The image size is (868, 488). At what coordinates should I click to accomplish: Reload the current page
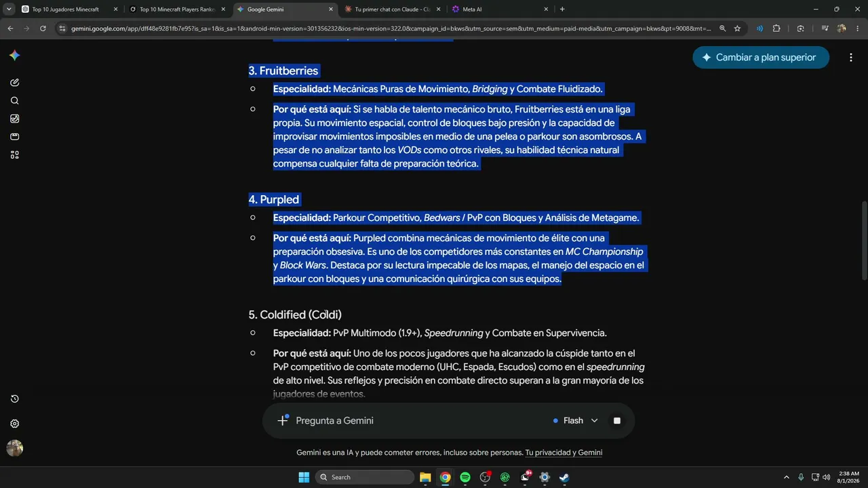tap(43, 28)
